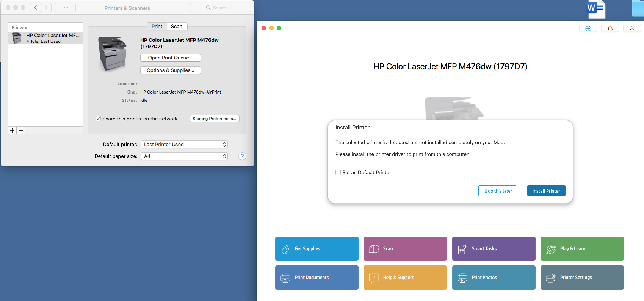The height and width of the screenshot is (301, 644).
Task: Switch to the Scan tab
Action: point(177,26)
